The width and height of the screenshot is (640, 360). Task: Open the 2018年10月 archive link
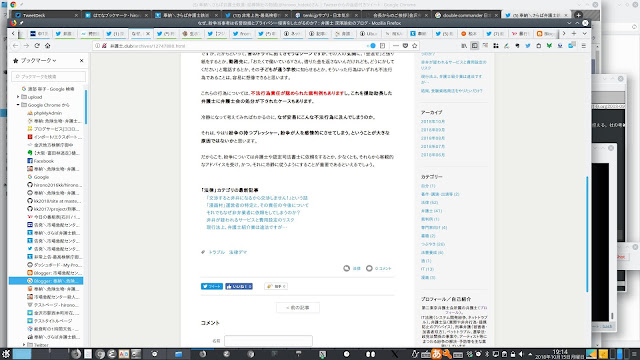(433, 121)
